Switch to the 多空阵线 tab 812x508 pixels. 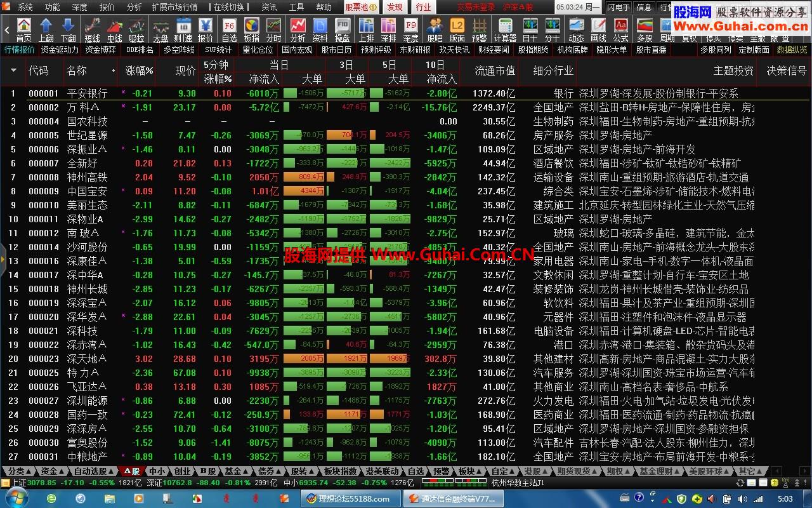point(179,50)
